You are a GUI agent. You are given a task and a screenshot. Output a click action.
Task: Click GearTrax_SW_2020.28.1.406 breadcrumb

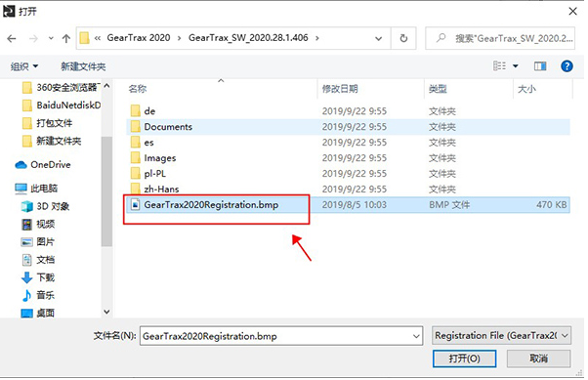click(x=248, y=38)
